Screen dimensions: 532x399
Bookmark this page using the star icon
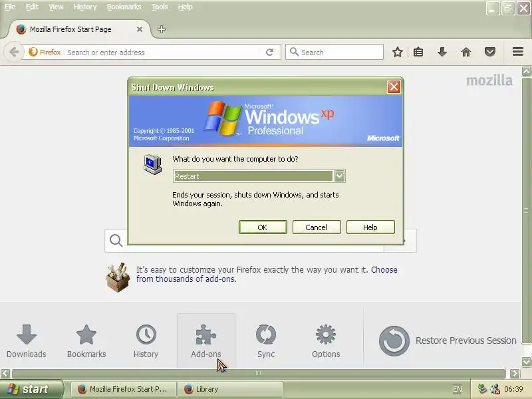[x=397, y=53]
